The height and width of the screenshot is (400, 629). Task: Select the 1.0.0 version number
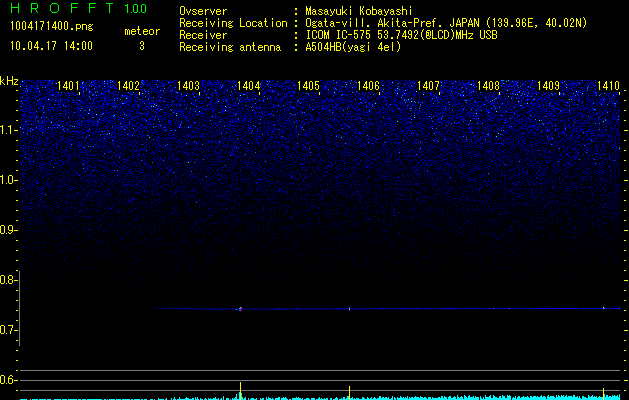tap(135, 9)
